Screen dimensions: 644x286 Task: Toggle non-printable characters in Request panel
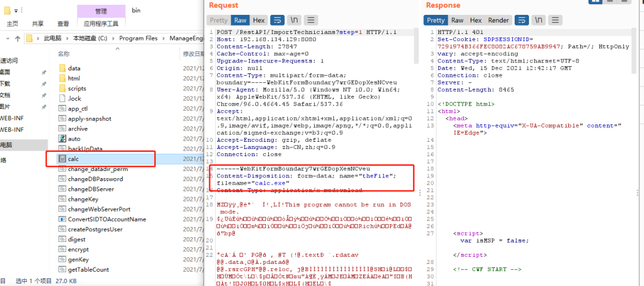[x=294, y=20]
